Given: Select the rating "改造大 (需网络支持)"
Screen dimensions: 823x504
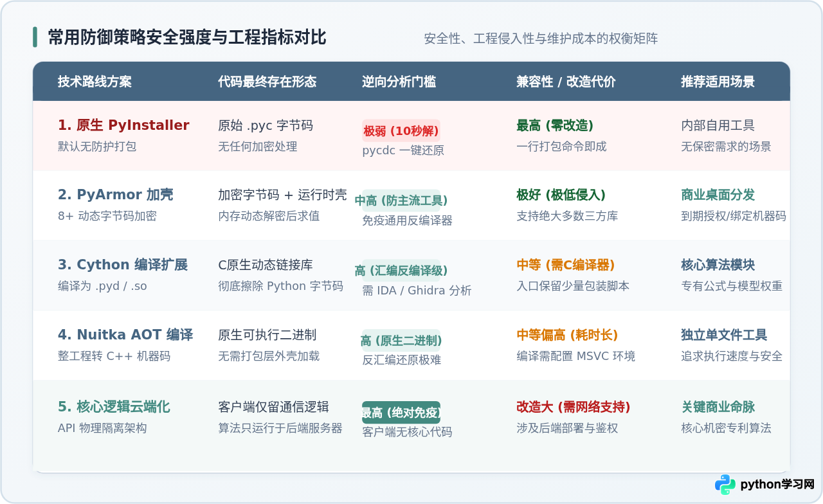Looking at the screenshot, I should [x=574, y=407].
